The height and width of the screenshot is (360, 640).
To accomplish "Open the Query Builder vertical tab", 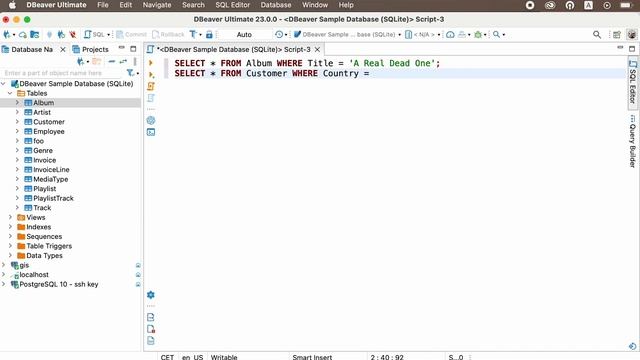I will (632, 141).
